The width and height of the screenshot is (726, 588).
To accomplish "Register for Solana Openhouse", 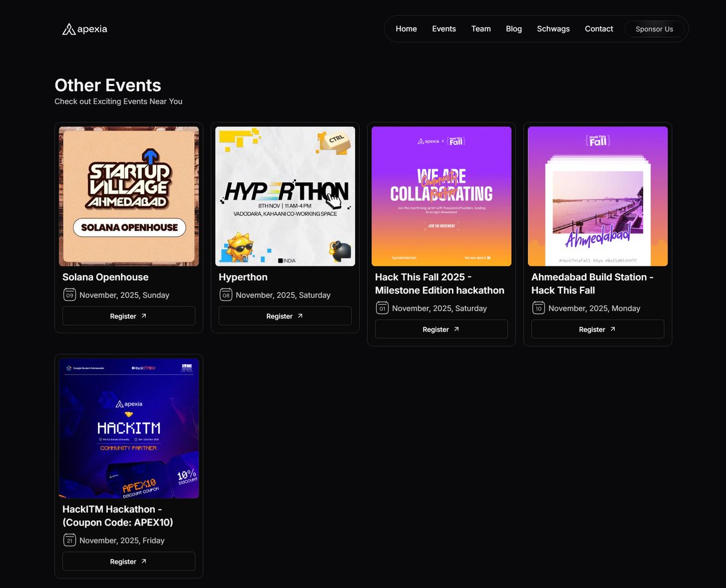I will click(x=129, y=316).
